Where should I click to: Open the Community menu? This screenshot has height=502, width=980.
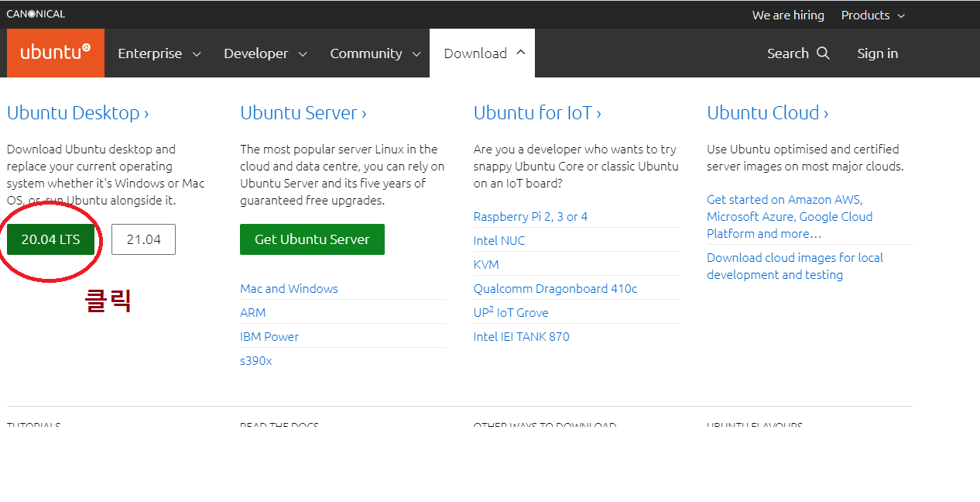pyautogui.click(x=375, y=53)
